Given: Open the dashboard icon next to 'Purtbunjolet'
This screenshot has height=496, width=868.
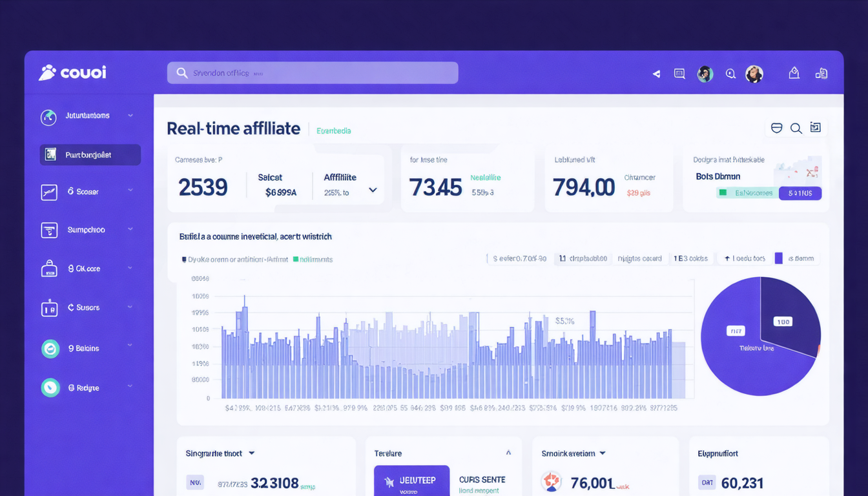Looking at the screenshot, I should point(50,154).
